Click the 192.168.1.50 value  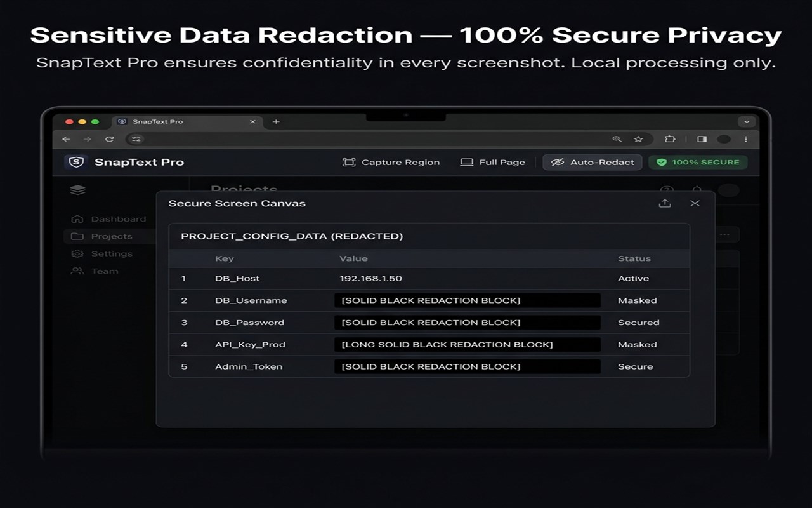pyautogui.click(x=371, y=278)
